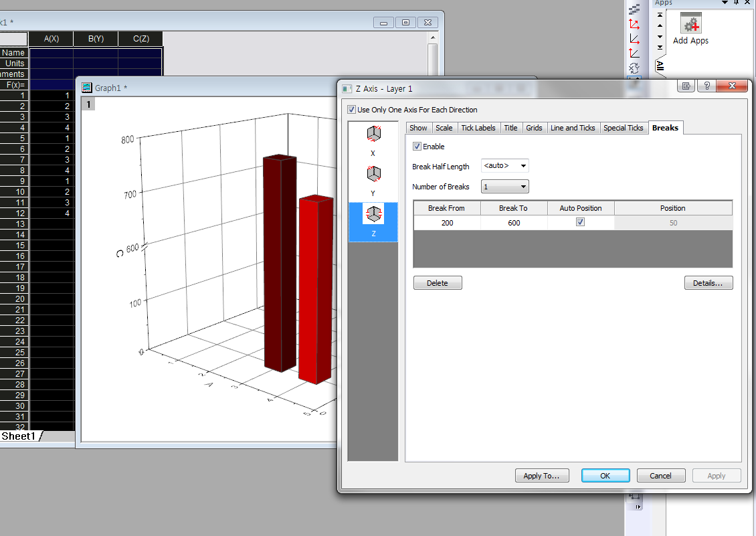Click the Z axis break mark near 600
This screenshot has width=756, height=536.
pos(144,247)
